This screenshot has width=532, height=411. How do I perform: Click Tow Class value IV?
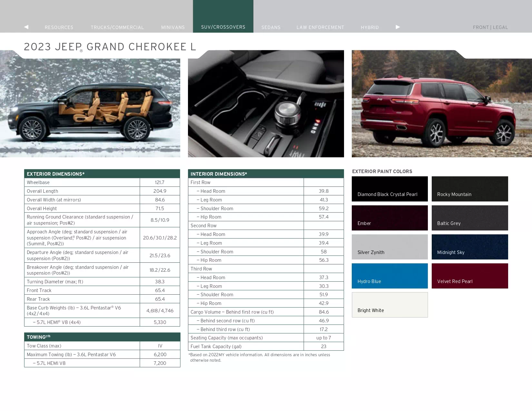pyautogui.click(x=160, y=346)
